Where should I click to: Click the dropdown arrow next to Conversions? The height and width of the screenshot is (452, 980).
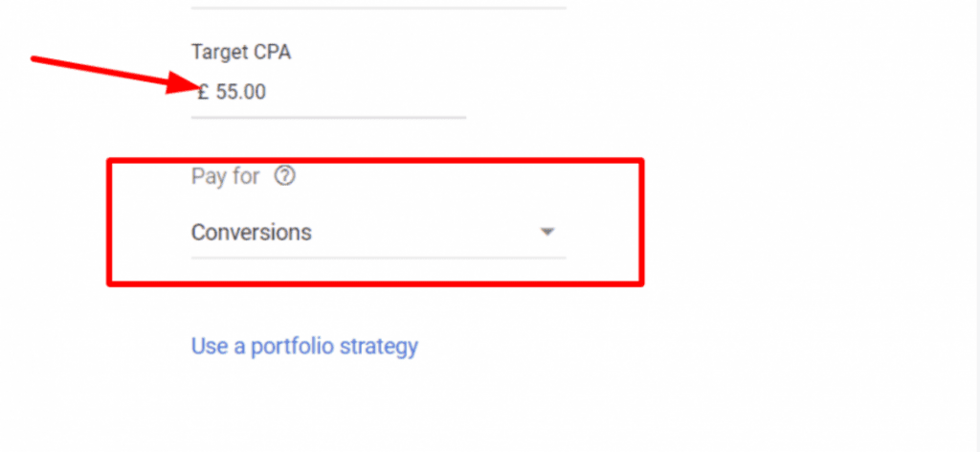coord(547,232)
